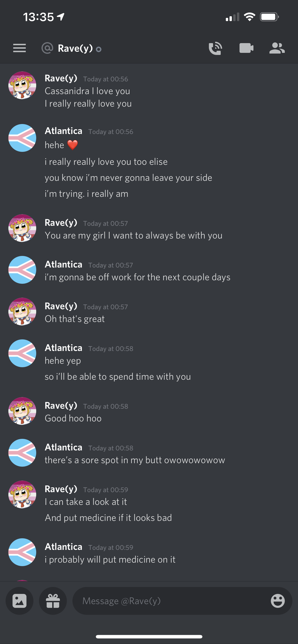298x644 pixels.
Task: Start a voice call with Rave(y)
Action: [215, 48]
